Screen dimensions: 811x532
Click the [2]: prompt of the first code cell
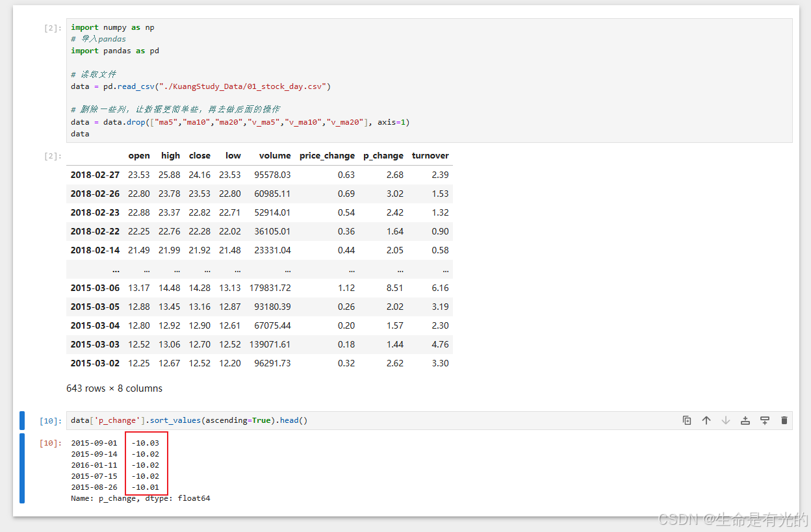tap(53, 28)
